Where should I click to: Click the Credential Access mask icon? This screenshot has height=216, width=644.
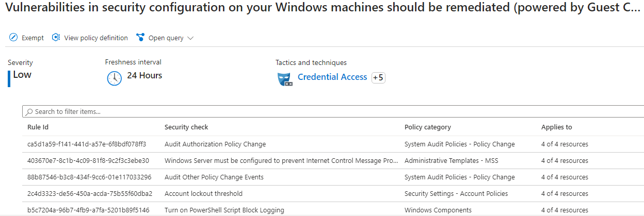(x=285, y=78)
